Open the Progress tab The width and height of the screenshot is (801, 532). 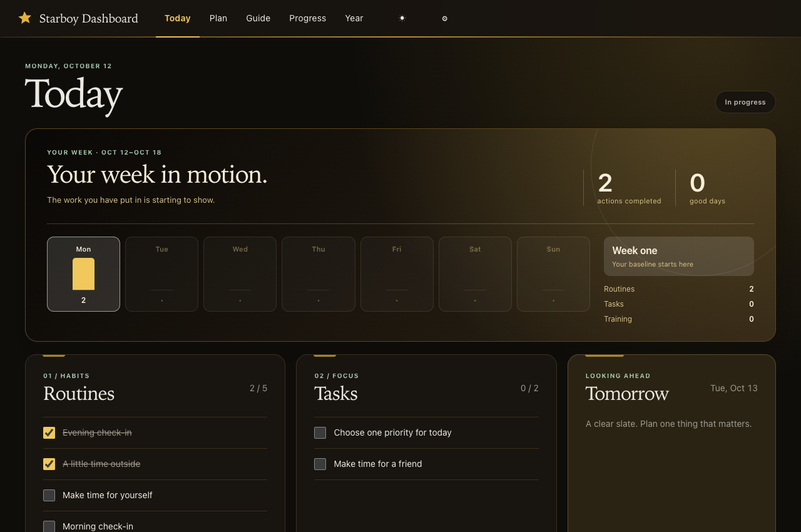pyautogui.click(x=308, y=18)
